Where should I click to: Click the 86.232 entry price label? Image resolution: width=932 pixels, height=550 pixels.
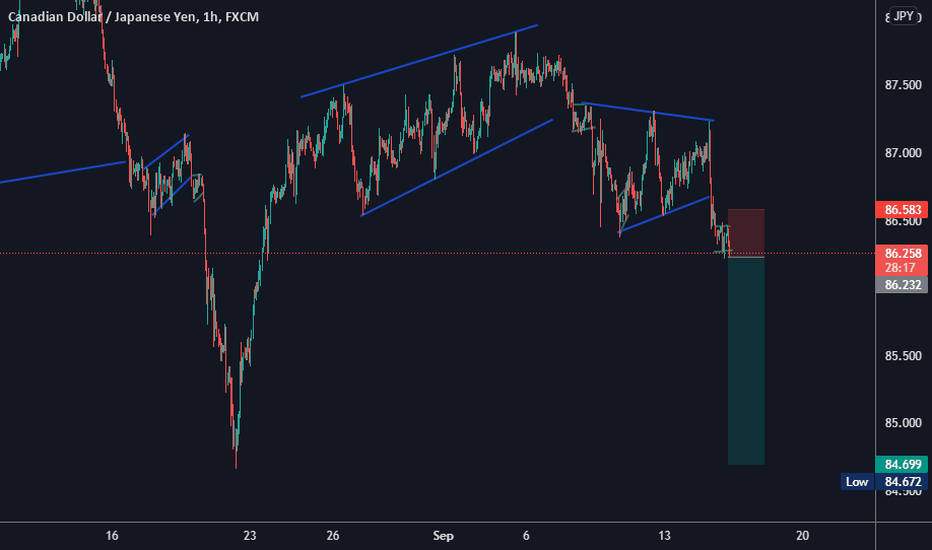902,285
